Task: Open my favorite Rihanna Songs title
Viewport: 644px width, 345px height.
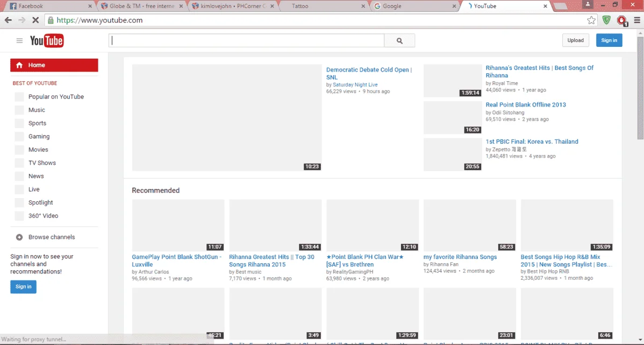Action: pos(460,257)
